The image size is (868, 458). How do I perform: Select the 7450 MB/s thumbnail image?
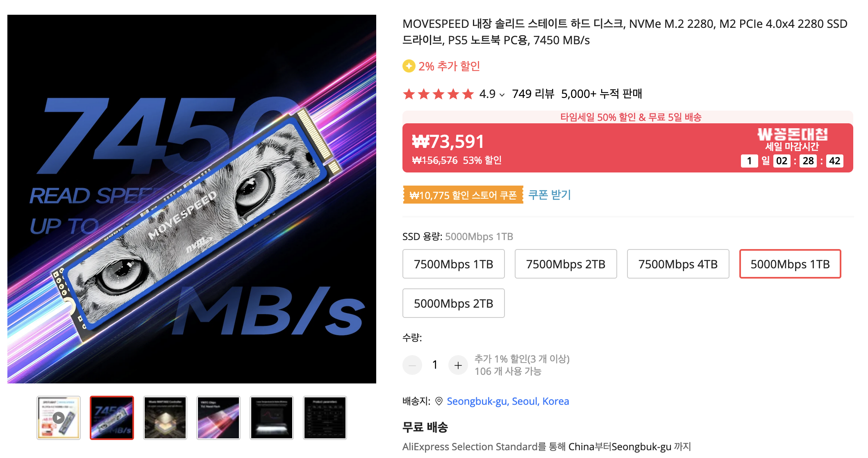(x=112, y=418)
